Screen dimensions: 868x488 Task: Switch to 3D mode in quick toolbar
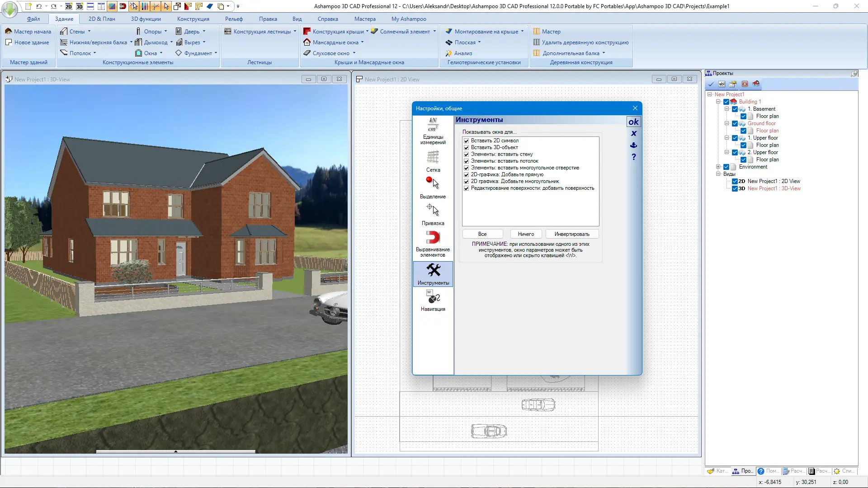[80, 6]
